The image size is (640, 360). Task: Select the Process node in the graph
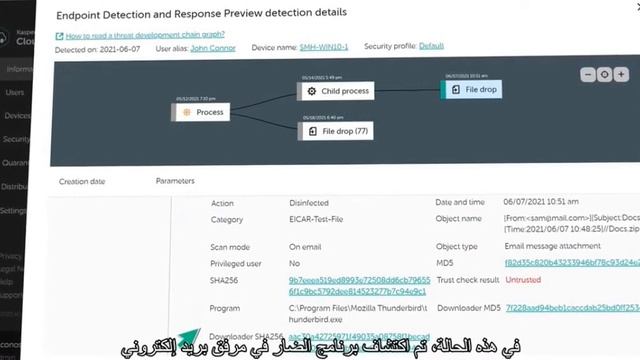(200, 112)
